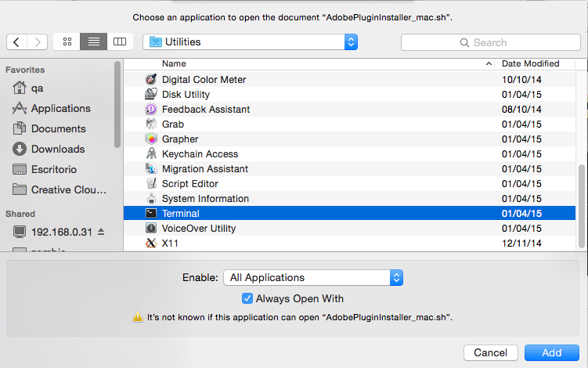The image size is (588, 368).
Task: Select the Disk Utility icon
Action: click(151, 94)
